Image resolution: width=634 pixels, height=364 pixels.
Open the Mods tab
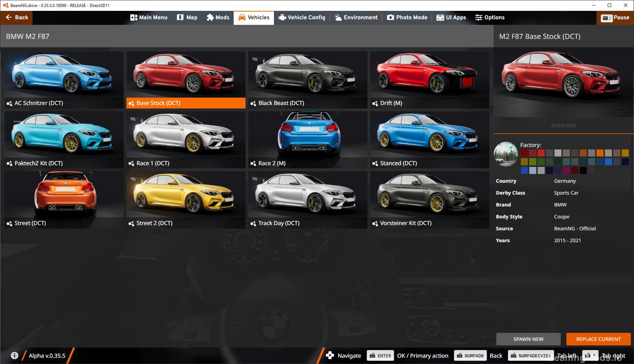coord(218,17)
